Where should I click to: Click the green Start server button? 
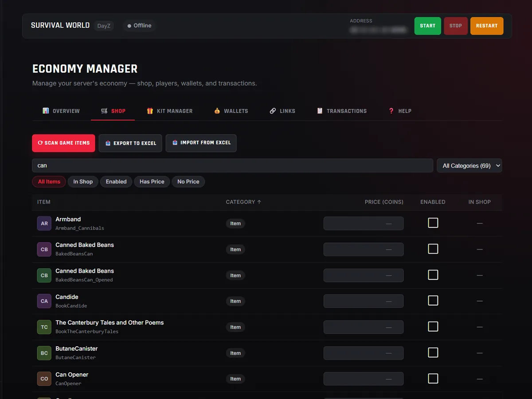pos(428,26)
